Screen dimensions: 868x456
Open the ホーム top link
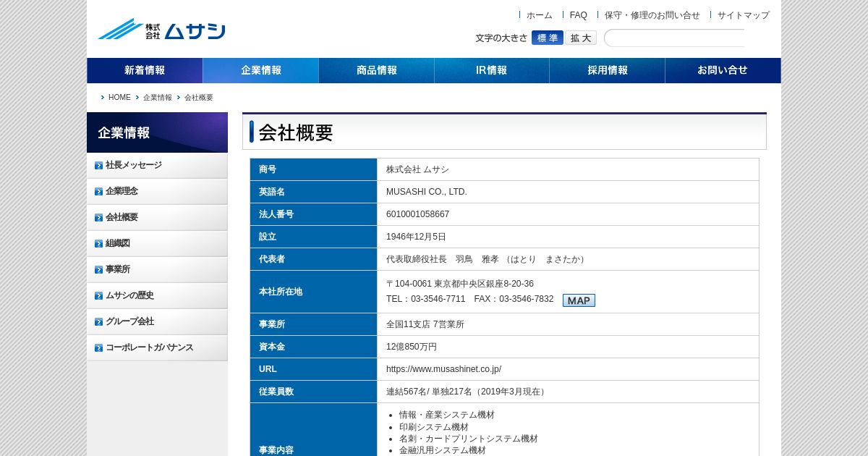(539, 15)
